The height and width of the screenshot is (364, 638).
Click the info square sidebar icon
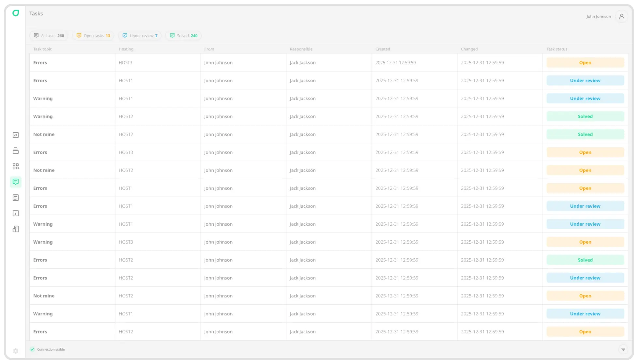(16, 213)
